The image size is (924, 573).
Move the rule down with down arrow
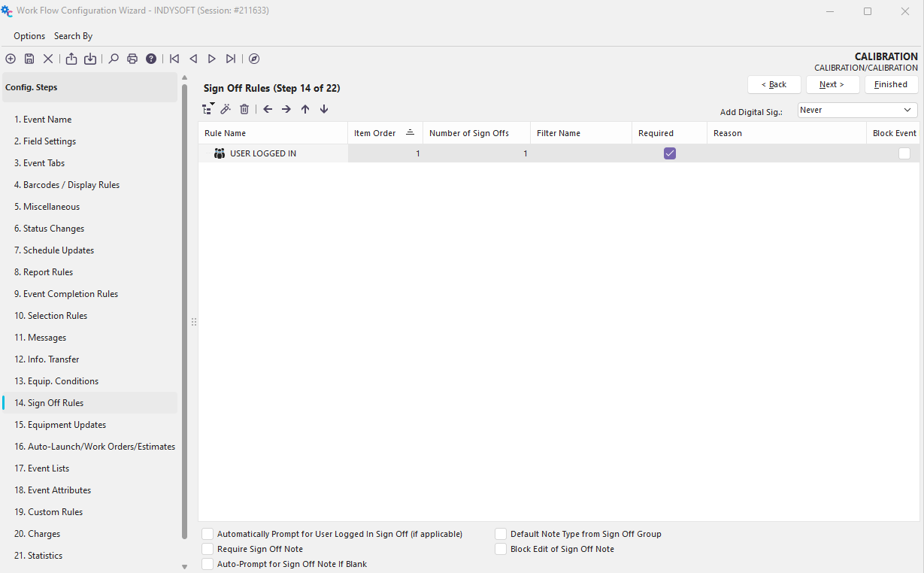[x=324, y=109]
